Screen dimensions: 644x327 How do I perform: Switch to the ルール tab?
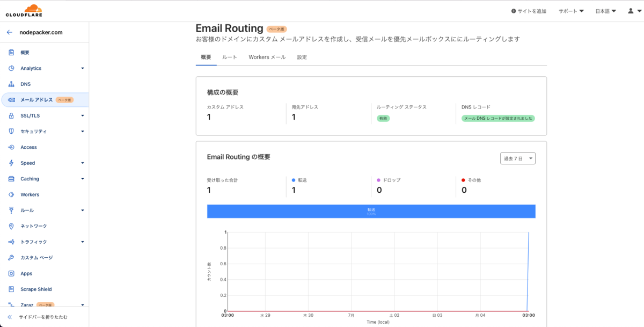coord(230,57)
